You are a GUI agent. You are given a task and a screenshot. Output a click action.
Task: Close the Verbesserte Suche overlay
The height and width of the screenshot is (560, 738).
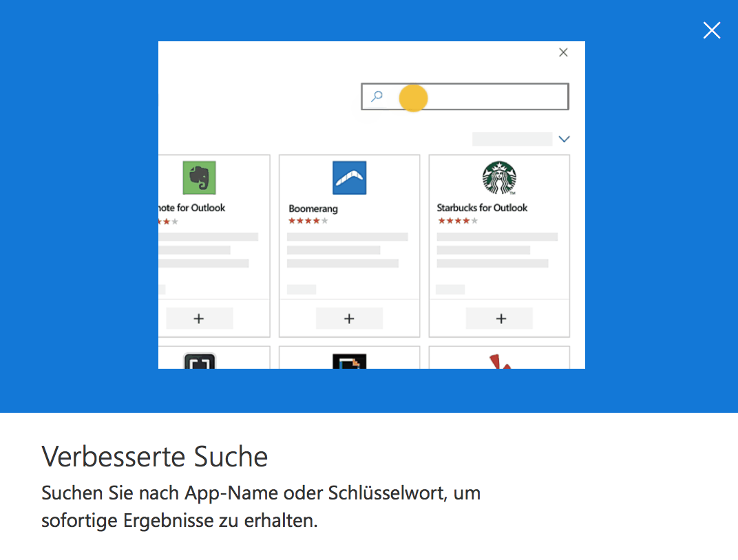click(711, 30)
